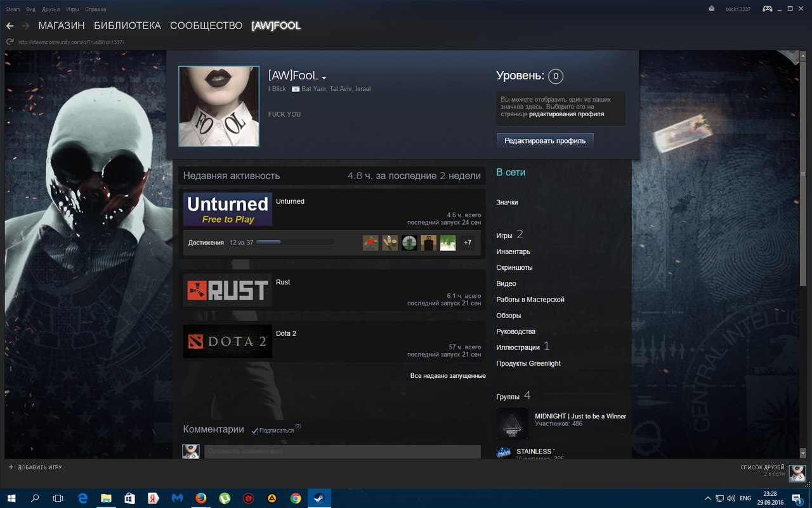Image resolution: width=812 pixels, height=508 pixels.
Task: Click the Unturned achievement icon with the wooden log
Action: [390, 243]
